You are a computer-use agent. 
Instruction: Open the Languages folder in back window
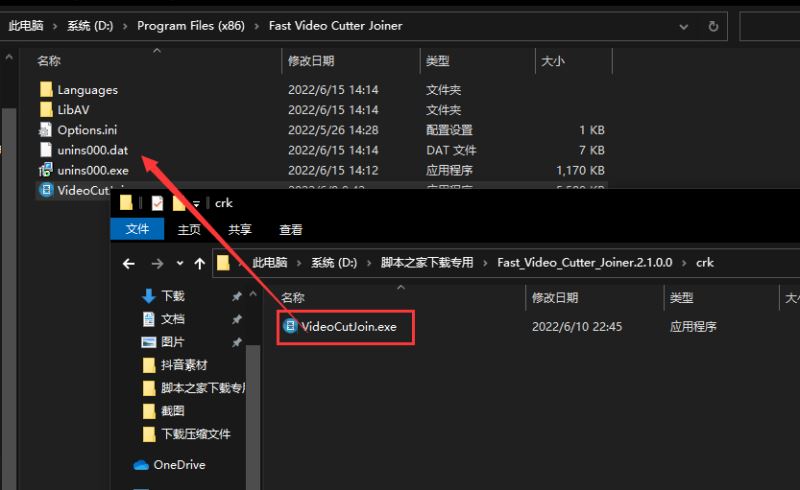87,90
